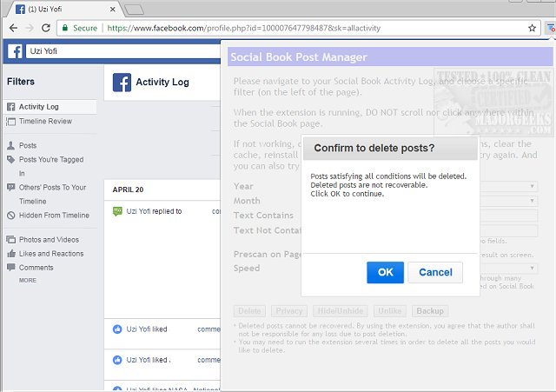This screenshot has width=556, height=392.
Task: Click the Timeline Review icon in sidebar
Action: pyautogui.click(x=11, y=122)
